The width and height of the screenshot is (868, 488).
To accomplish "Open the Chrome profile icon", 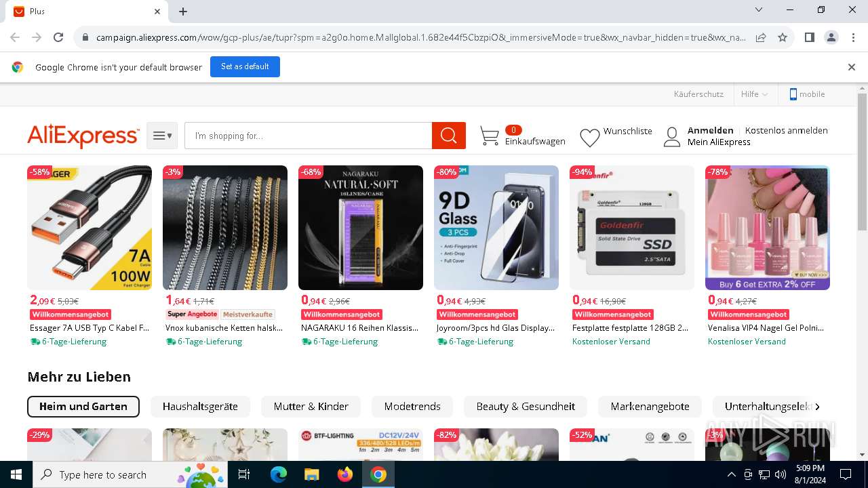I will (x=831, y=37).
